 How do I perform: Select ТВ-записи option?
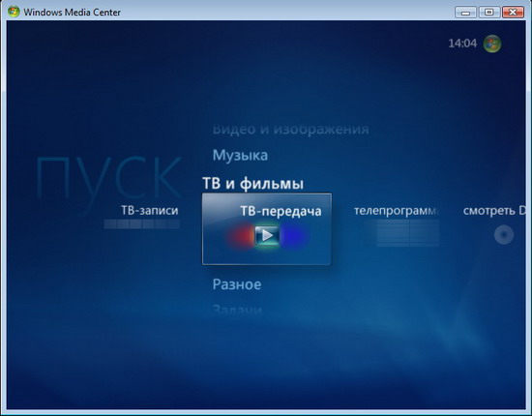[x=150, y=210]
